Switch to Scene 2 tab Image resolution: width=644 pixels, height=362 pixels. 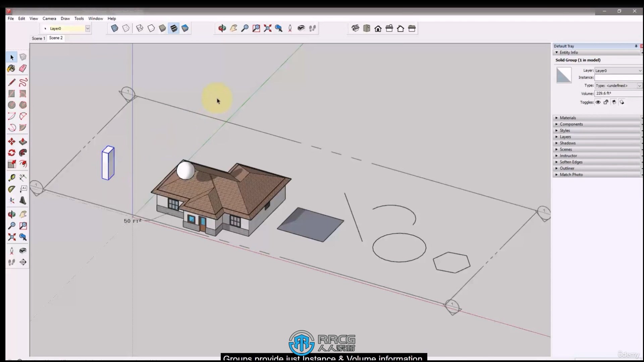coord(56,38)
